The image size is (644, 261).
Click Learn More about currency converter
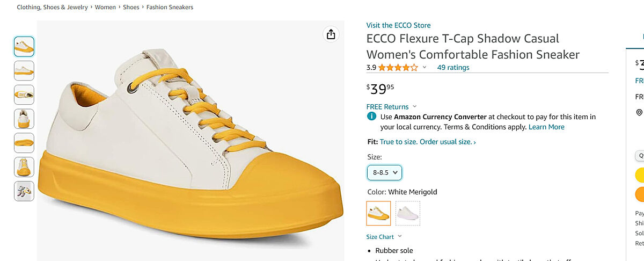tap(546, 127)
